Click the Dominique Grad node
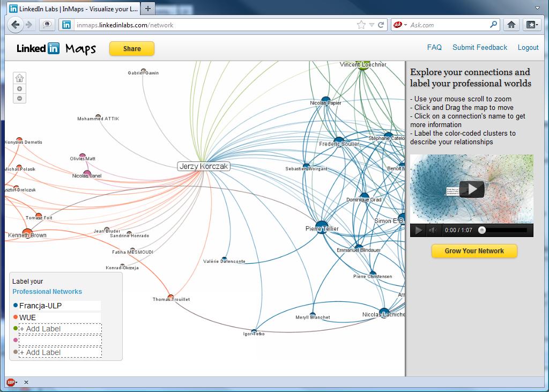The height and width of the screenshot is (392, 549). click(x=365, y=197)
